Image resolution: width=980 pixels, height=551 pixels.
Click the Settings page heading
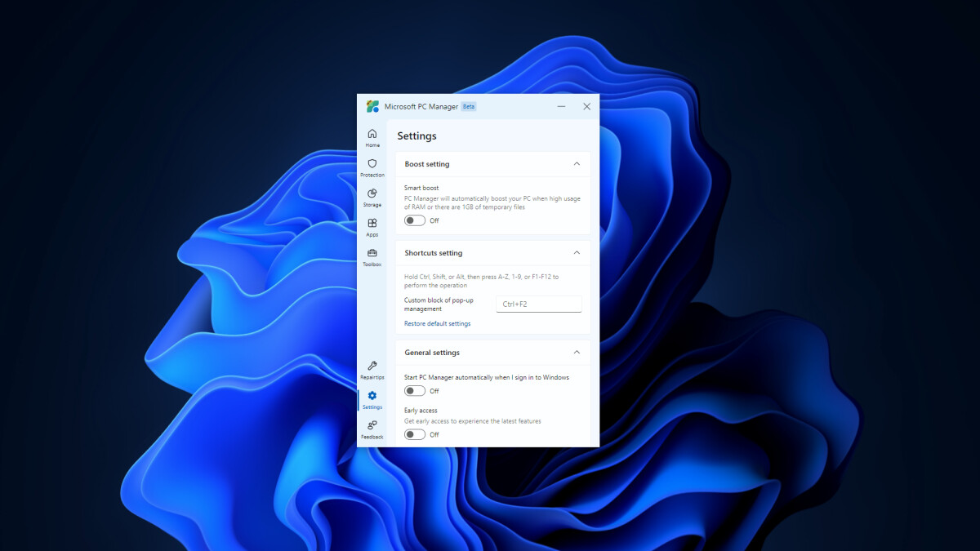417,136
